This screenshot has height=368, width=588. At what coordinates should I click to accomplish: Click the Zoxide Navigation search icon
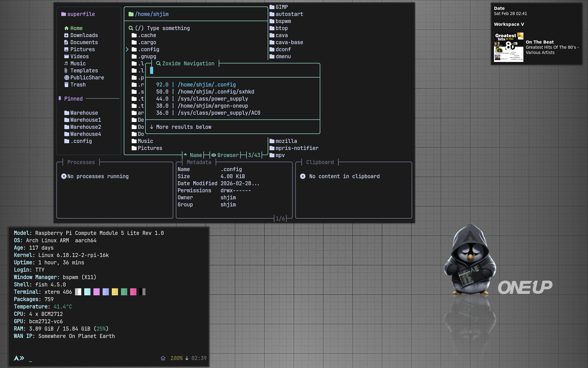coord(158,63)
